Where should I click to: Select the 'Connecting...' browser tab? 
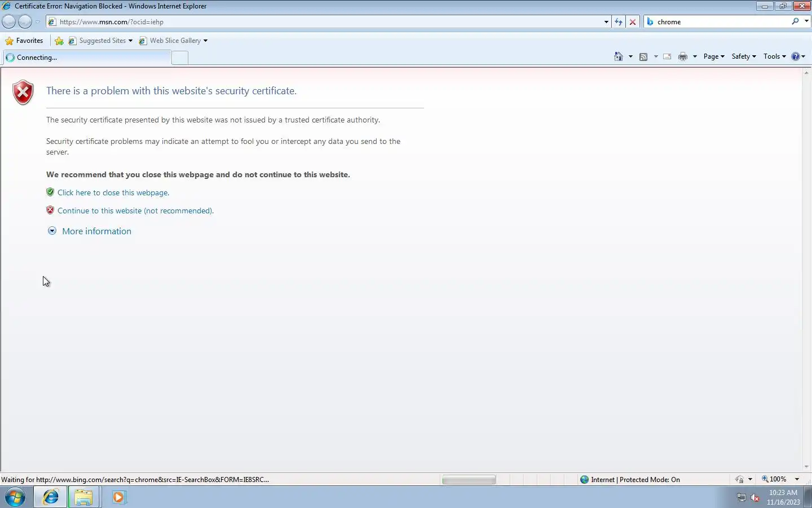(x=87, y=58)
